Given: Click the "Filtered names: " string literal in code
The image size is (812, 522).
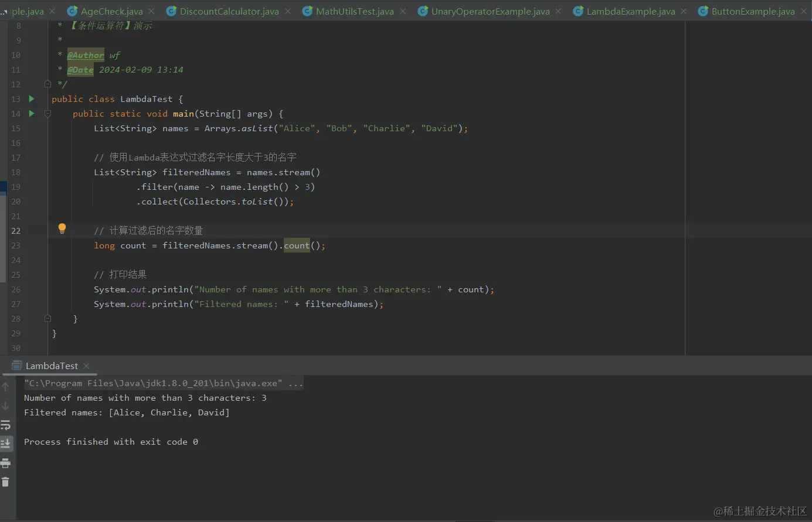Looking at the screenshot, I should click(242, 304).
